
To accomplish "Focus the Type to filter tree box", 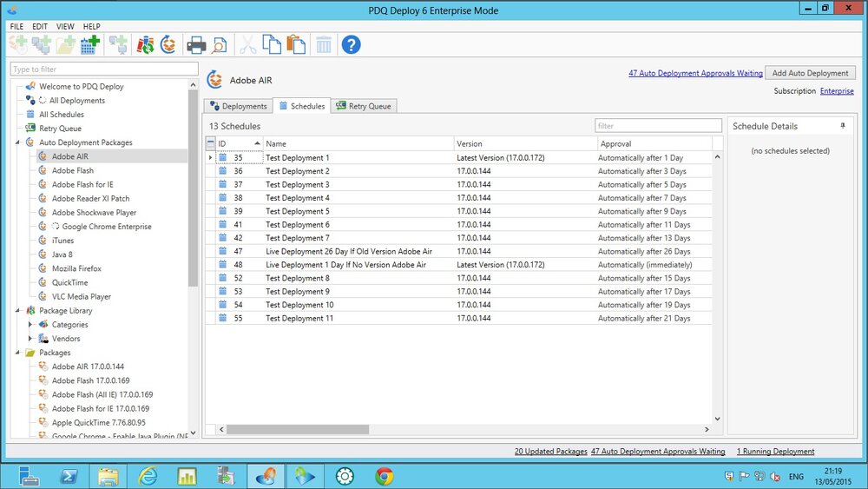I will (x=104, y=69).
